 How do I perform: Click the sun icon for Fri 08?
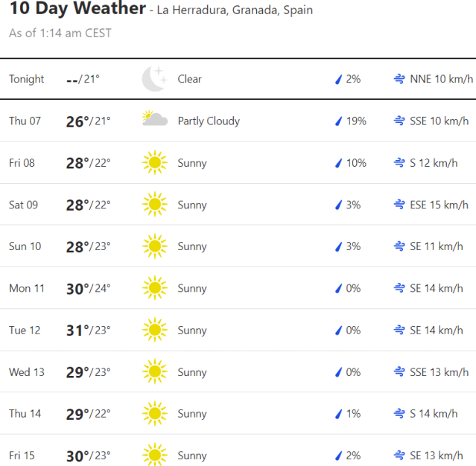[x=154, y=162]
